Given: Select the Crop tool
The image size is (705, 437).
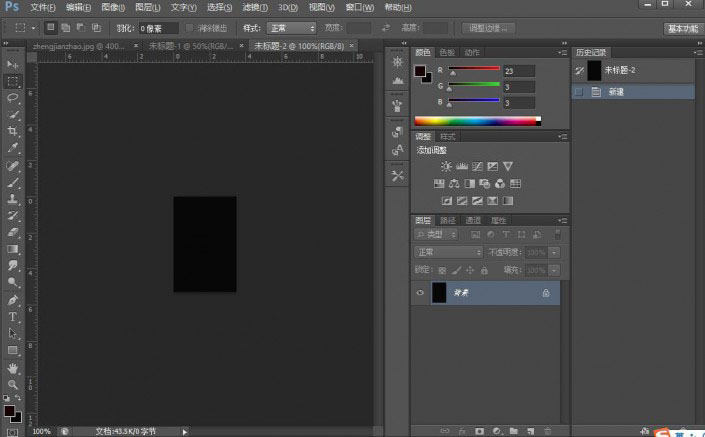Looking at the screenshot, I should [x=14, y=131].
